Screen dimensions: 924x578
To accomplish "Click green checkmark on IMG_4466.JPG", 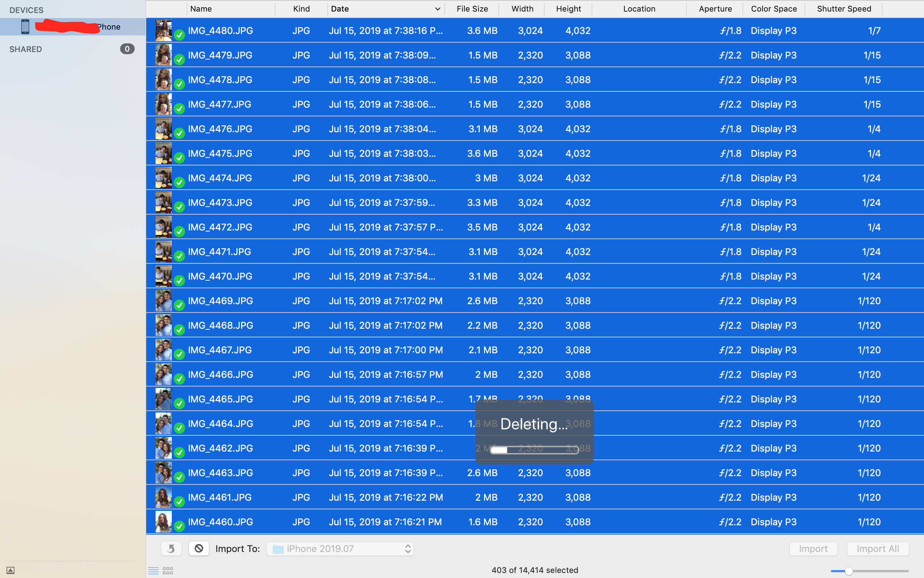I will pyautogui.click(x=179, y=379).
